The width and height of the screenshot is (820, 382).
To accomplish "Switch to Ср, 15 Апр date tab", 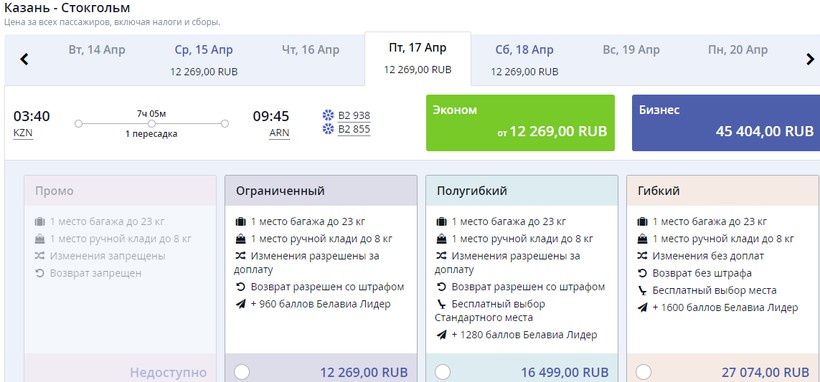I will [x=204, y=59].
